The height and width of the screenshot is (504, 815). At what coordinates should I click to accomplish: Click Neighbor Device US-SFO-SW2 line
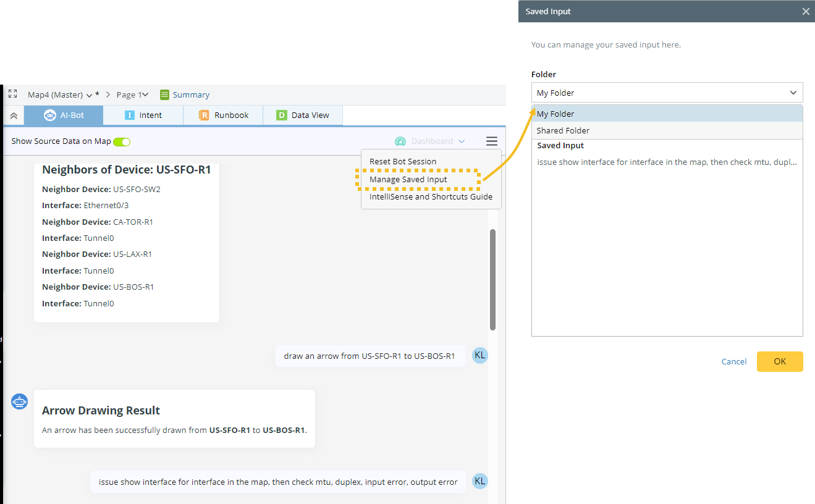(x=101, y=189)
